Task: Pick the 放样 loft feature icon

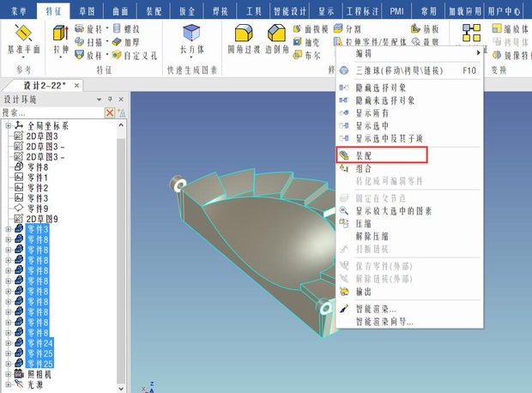Action: 80,55
